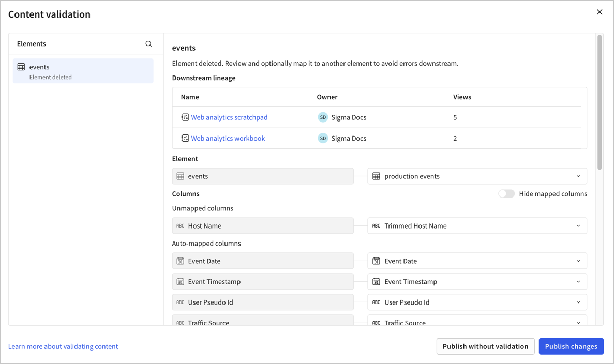Screen dimensions: 614x364
Task: Click the table icon next to events element
Action: (x=21, y=67)
